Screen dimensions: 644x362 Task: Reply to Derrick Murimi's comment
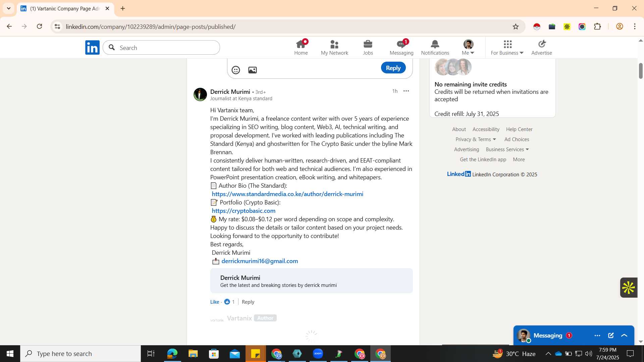click(x=248, y=302)
